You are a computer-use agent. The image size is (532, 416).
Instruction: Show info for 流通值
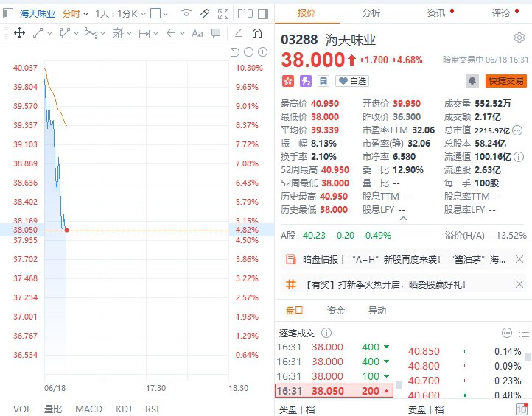518,157
